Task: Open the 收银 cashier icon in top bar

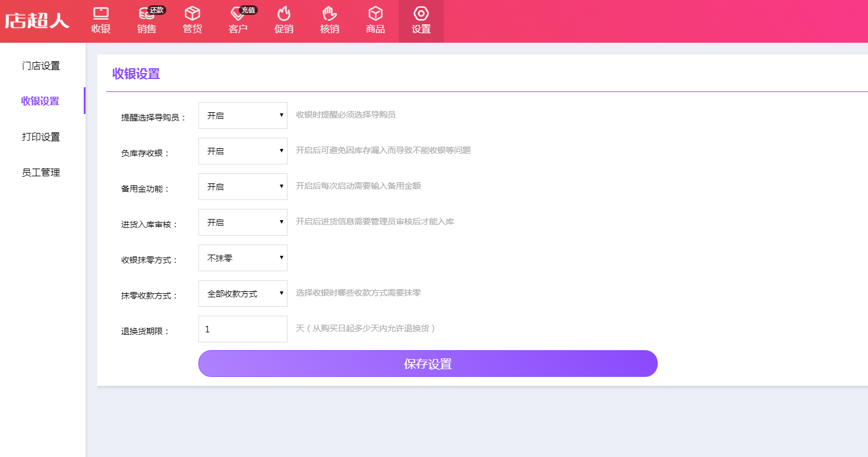Action: tap(101, 21)
